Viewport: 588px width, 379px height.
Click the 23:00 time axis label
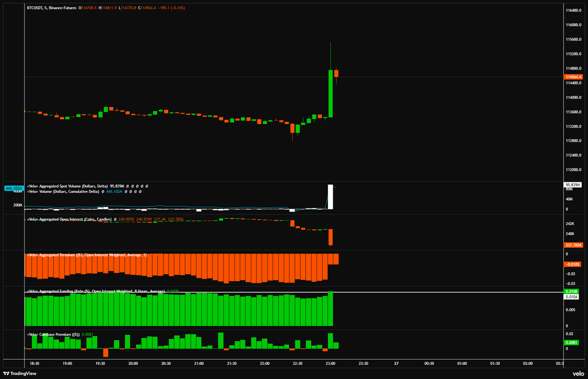click(330, 364)
